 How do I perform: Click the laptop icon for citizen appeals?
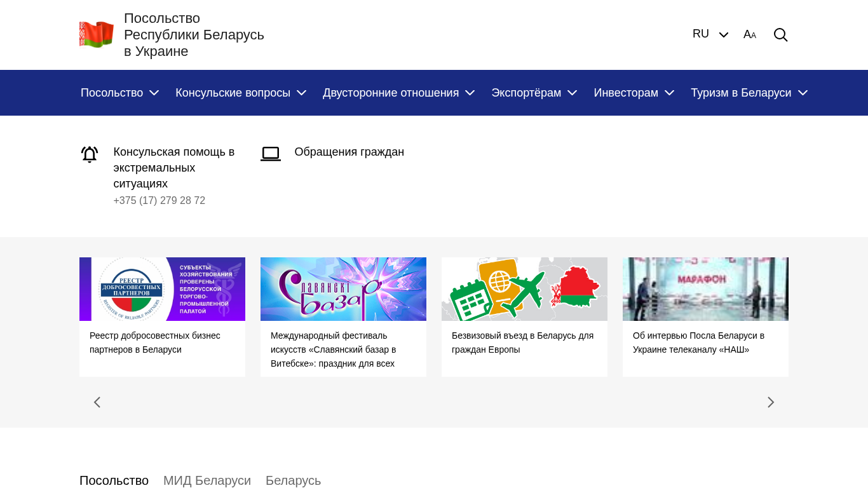click(271, 154)
